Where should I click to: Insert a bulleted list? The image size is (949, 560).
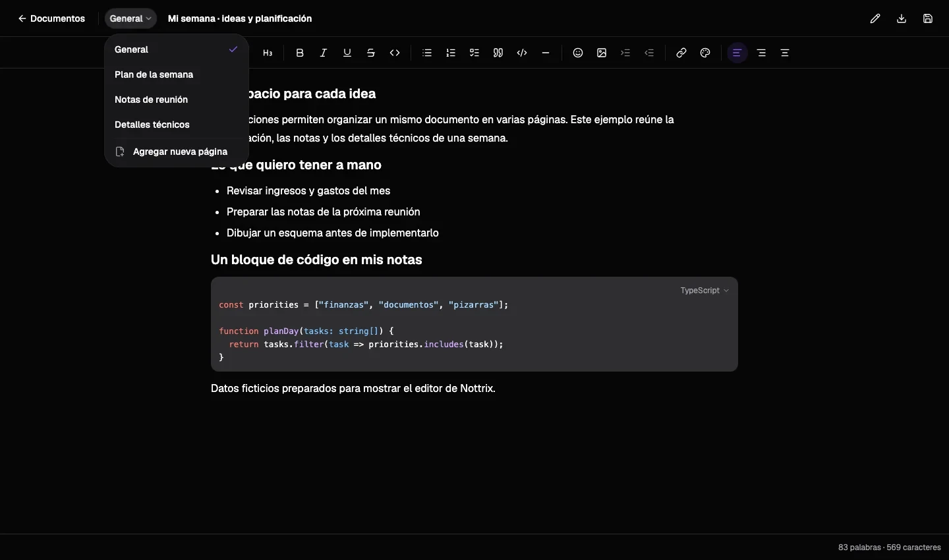point(427,53)
